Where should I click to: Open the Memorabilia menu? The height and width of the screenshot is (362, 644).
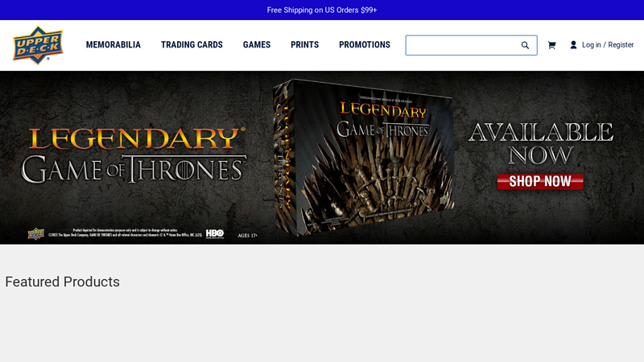114,45
